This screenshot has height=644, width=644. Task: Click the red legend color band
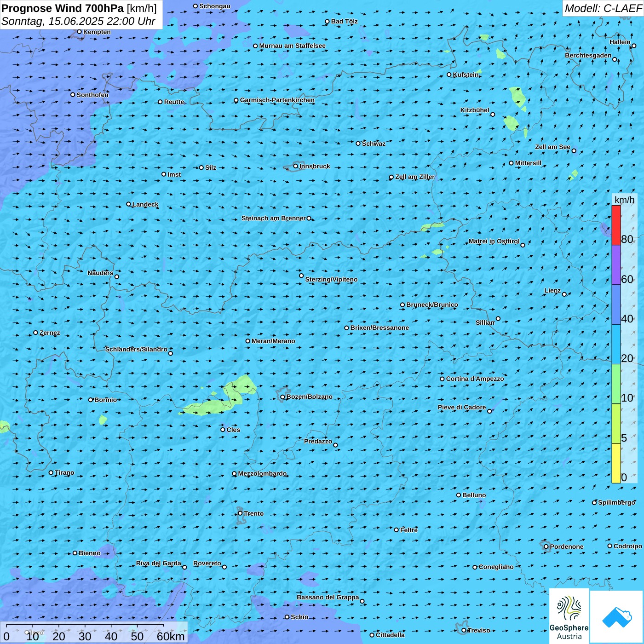pyautogui.click(x=616, y=225)
